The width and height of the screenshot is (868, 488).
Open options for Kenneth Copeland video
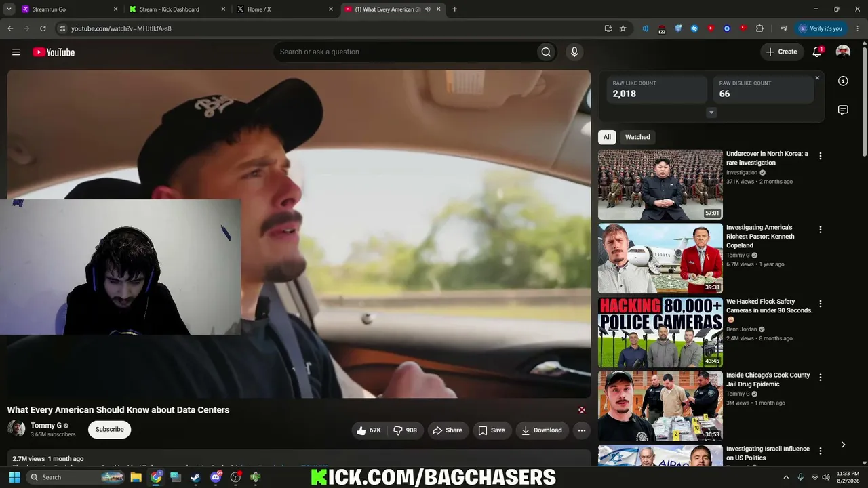click(821, 230)
